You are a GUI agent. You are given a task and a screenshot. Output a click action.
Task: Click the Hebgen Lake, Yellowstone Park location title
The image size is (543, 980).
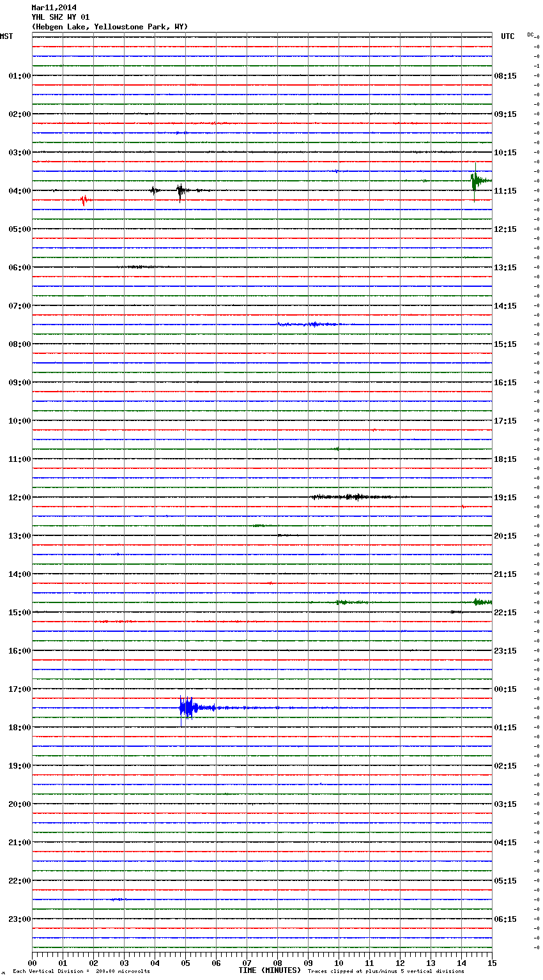tap(110, 27)
